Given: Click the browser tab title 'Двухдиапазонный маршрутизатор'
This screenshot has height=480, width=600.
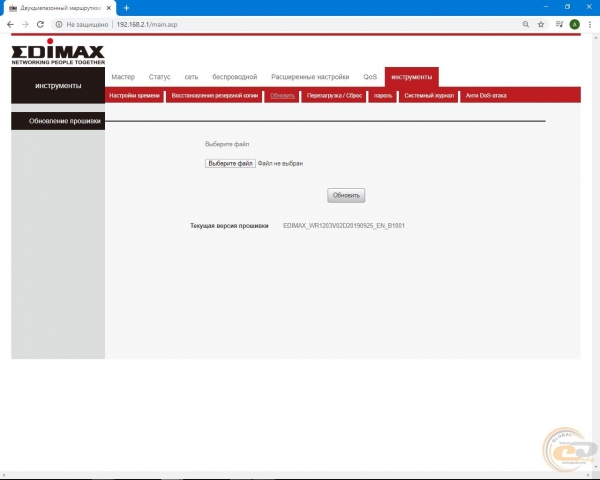Looking at the screenshot, I should tap(60, 8).
